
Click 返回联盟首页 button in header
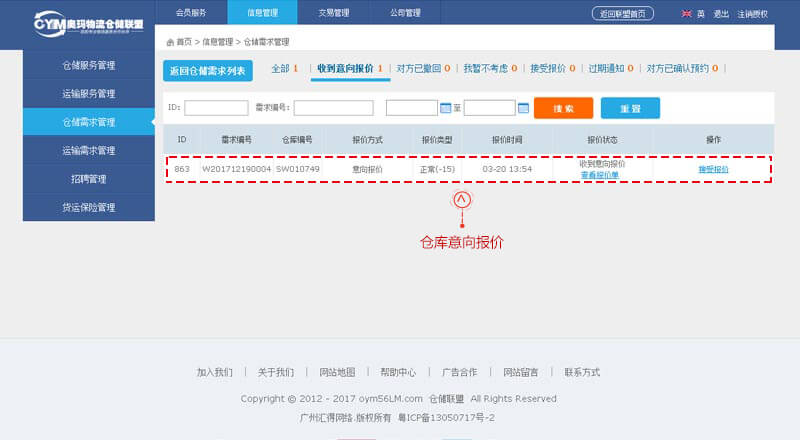624,13
